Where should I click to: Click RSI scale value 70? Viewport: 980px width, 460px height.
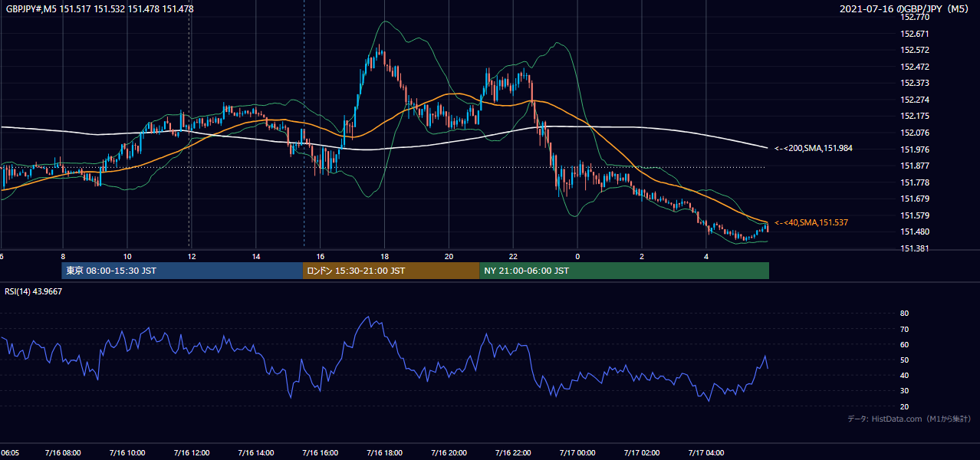(x=905, y=329)
